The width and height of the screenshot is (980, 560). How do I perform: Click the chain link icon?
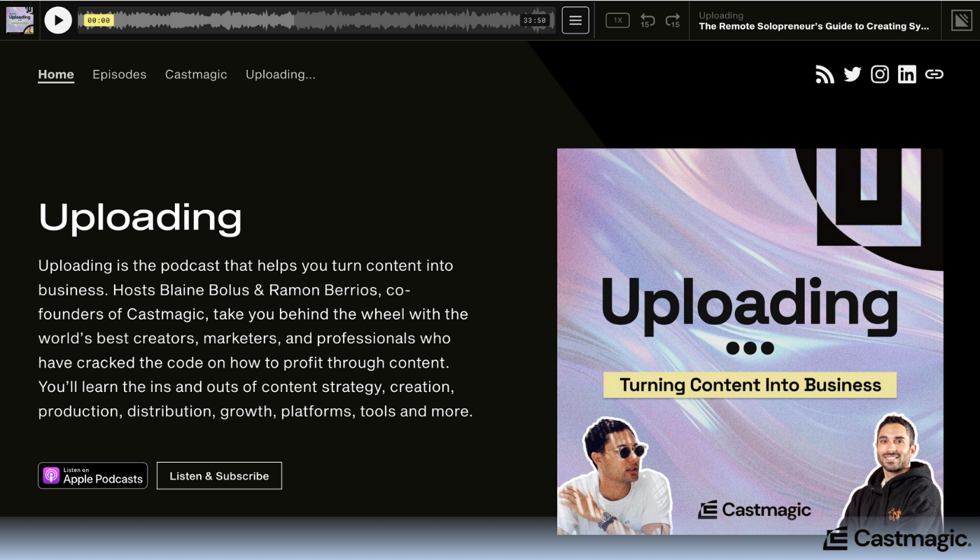pyautogui.click(x=934, y=74)
